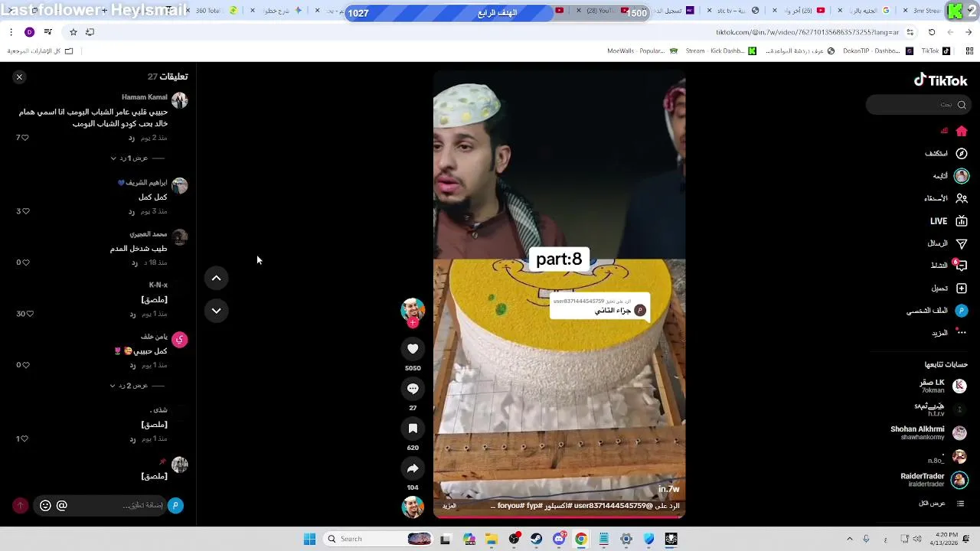Open the spinning sound disc below the share button

(413, 507)
